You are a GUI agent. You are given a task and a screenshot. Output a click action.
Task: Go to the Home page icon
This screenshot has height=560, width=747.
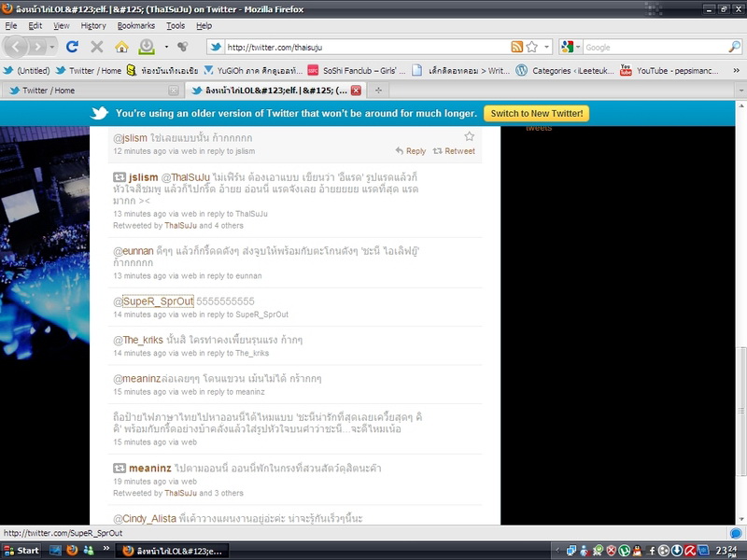(x=121, y=47)
